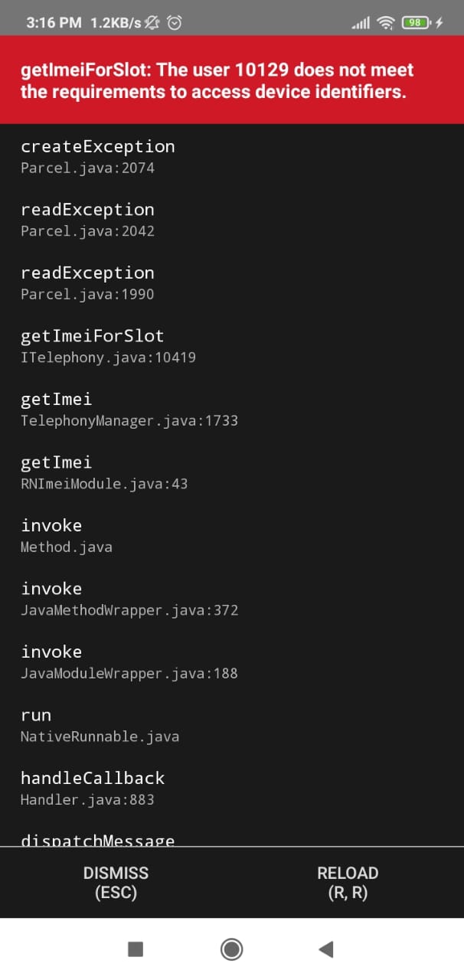Select readException frame at Parcel.java:1990
This screenshot has height=980, width=464.
232,283
